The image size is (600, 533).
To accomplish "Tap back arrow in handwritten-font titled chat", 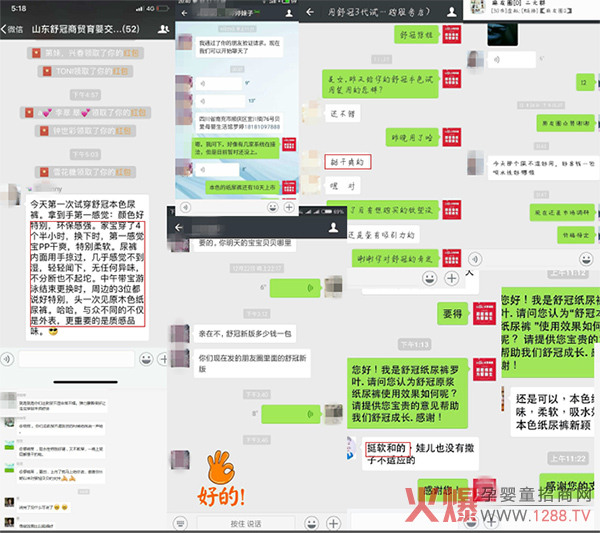I will [x=310, y=12].
